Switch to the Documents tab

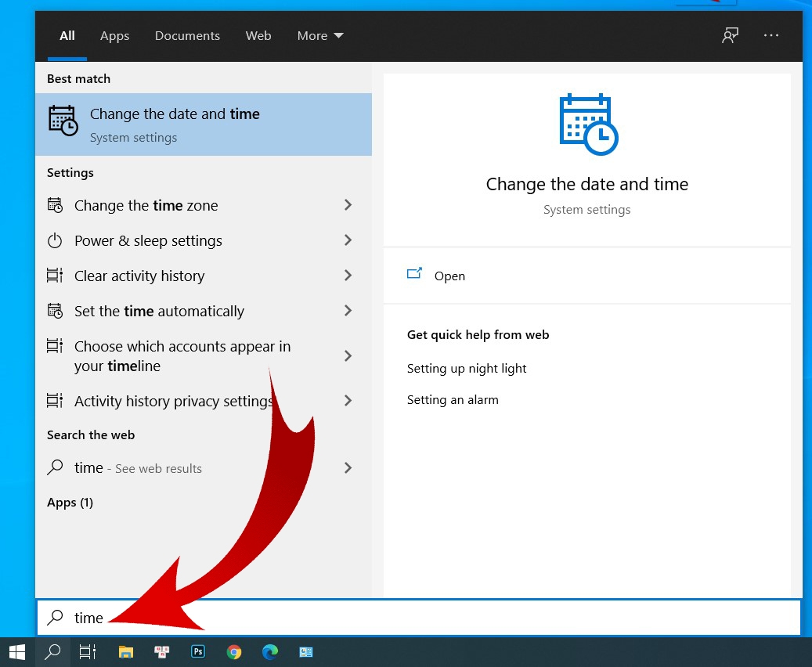coord(187,36)
